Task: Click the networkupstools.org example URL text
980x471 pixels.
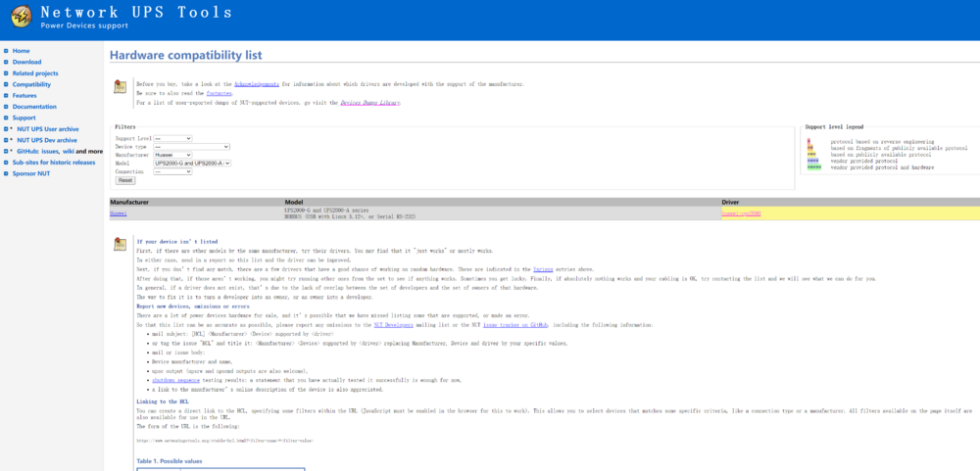Action: tap(225, 441)
